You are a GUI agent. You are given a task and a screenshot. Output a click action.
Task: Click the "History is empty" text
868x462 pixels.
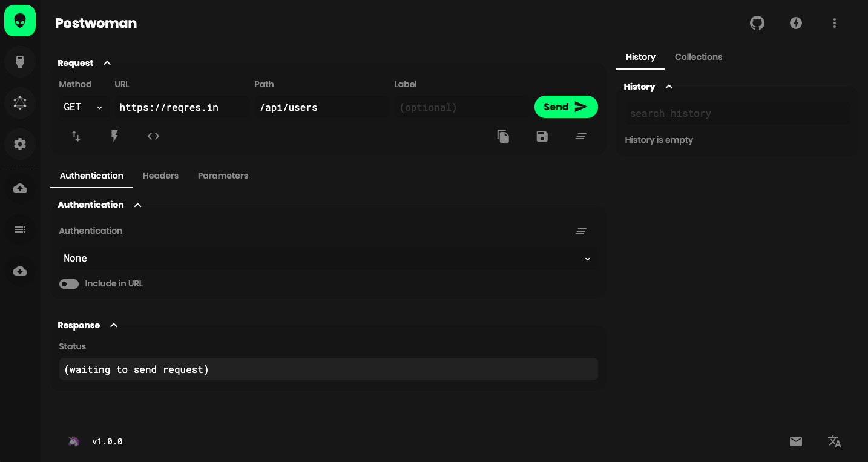659,140
